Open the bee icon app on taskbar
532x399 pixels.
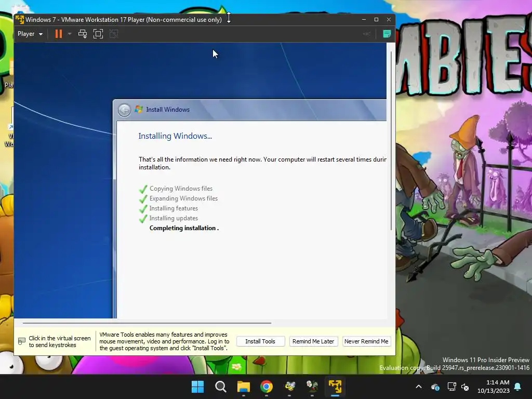(x=289, y=387)
